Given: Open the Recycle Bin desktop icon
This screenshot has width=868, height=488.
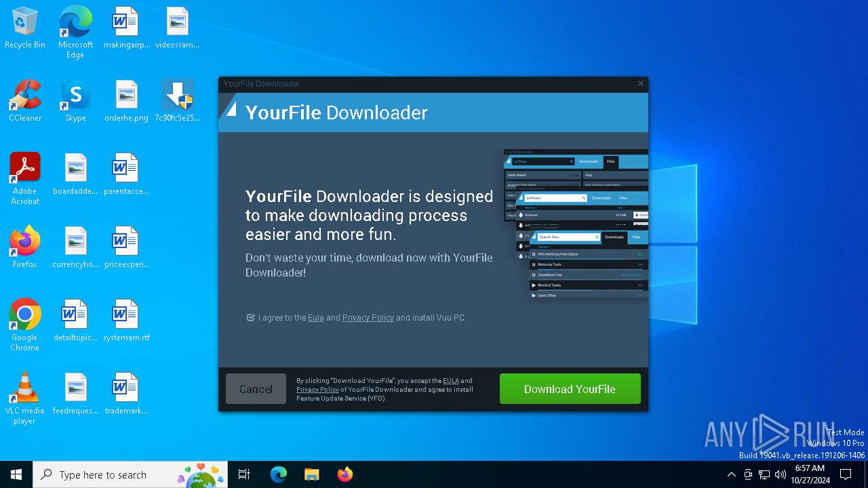Looking at the screenshot, I should (x=25, y=28).
